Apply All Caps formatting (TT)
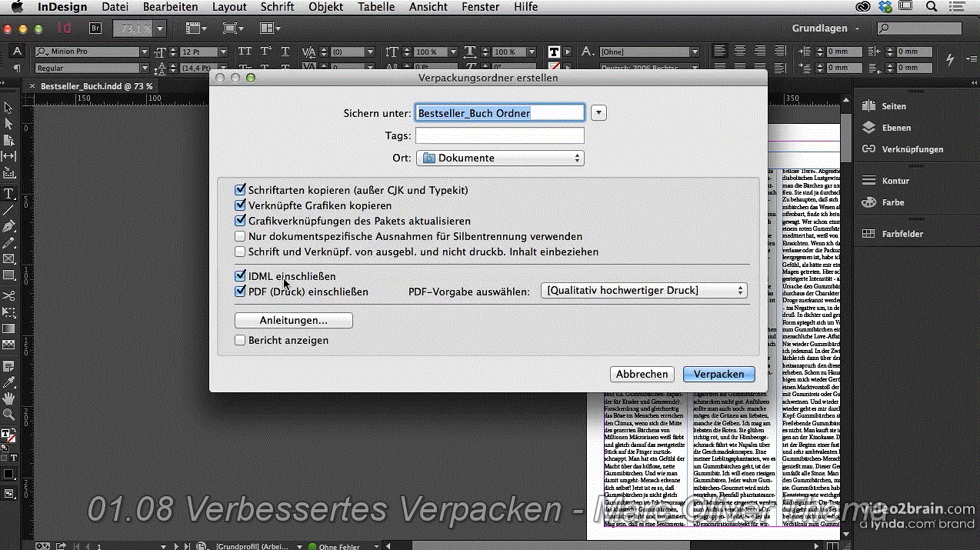The image size is (980, 550). click(245, 52)
